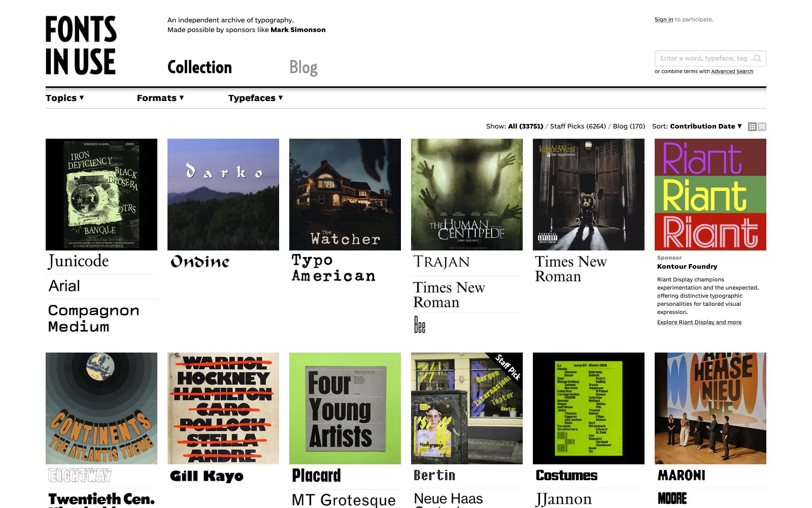
Task: Click the Bee typeface label
Action: 420,325
